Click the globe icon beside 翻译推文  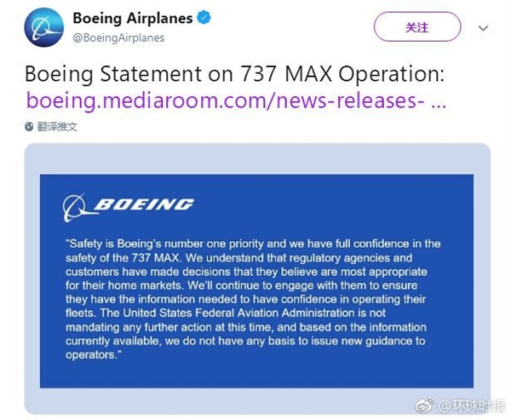tap(30, 126)
